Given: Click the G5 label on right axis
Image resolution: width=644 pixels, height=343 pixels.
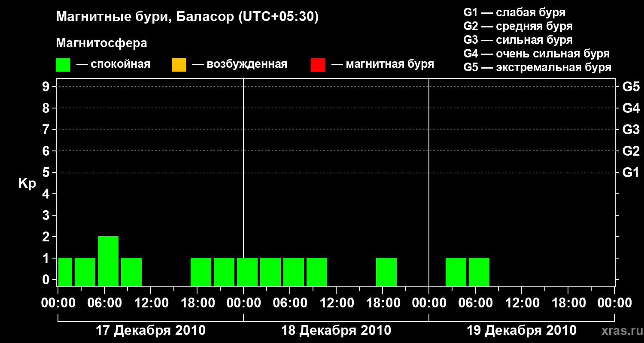Looking at the screenshot, I should click(631, 87).
